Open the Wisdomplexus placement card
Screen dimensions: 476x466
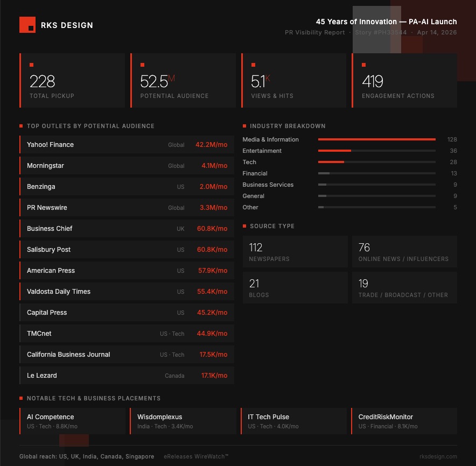[x=183, y=421]
